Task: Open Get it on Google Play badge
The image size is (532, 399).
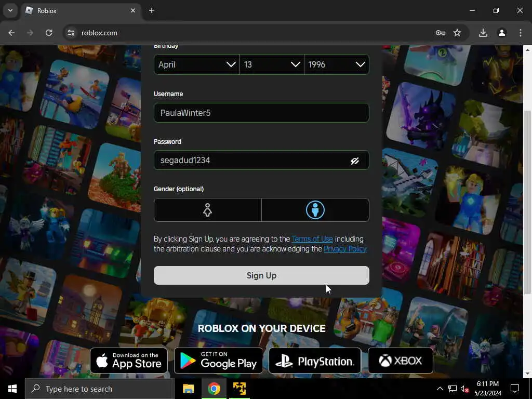Action: click(x=218, y=361)
